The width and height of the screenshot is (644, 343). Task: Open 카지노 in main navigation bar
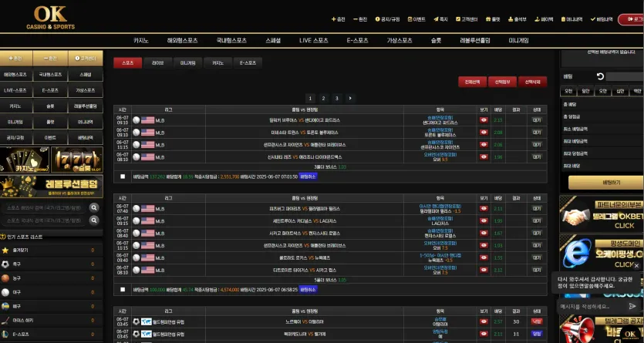141,41
